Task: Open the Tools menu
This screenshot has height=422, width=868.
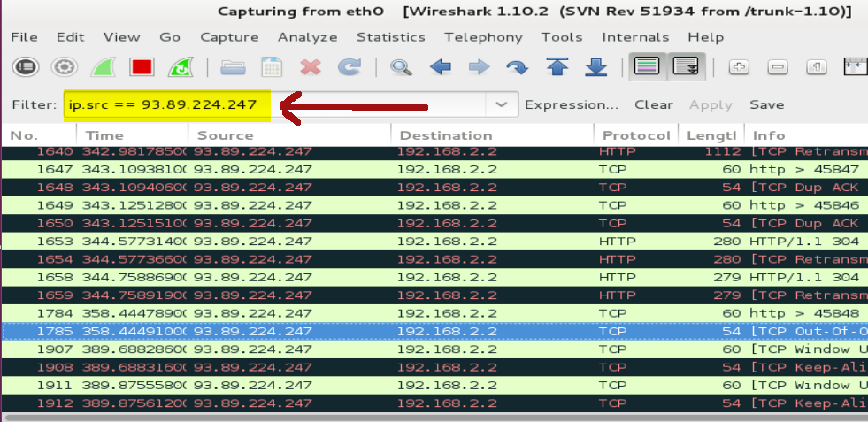Action: (x=561, y=37)
